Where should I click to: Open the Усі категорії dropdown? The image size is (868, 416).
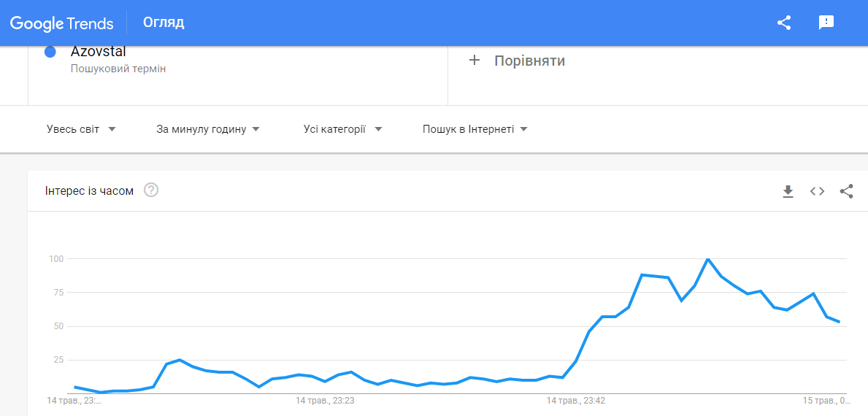pyautogui.click(x=342, y=129)
